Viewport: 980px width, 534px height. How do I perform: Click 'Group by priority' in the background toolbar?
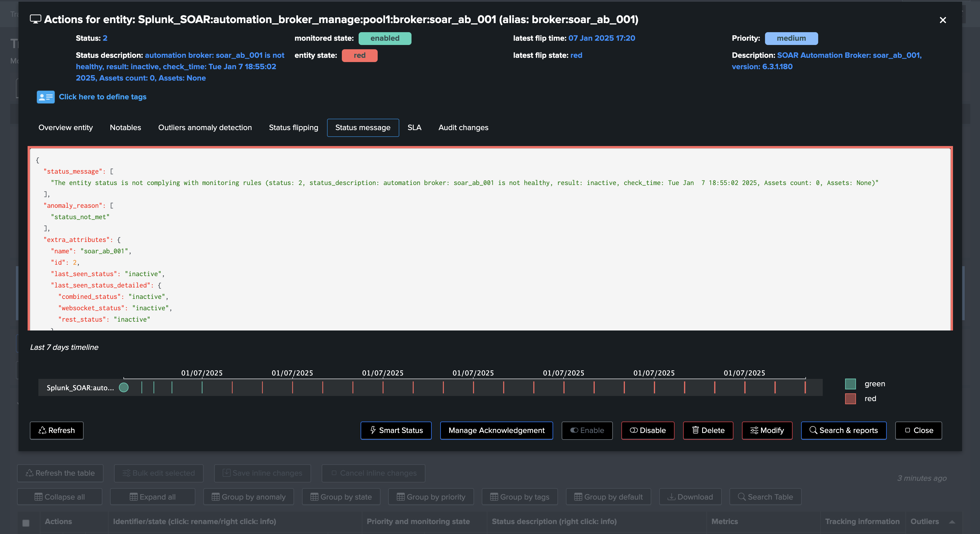tap(431, 497)
